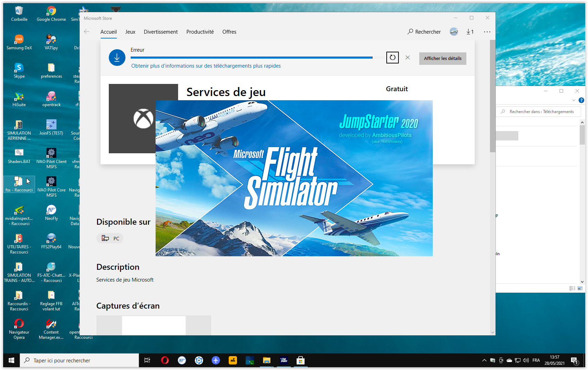588x370 pixels.
Task: Switch Explorer to details view icon
Action: coord(572,289)
